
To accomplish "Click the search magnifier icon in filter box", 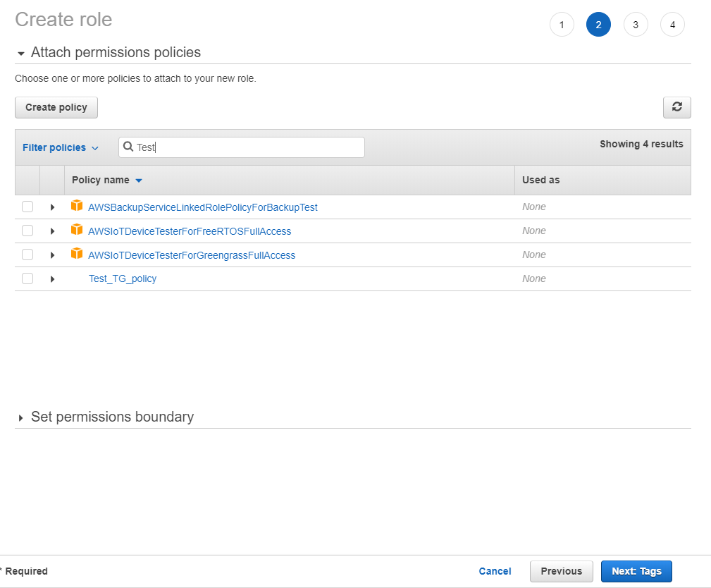I will pos(128,147).
